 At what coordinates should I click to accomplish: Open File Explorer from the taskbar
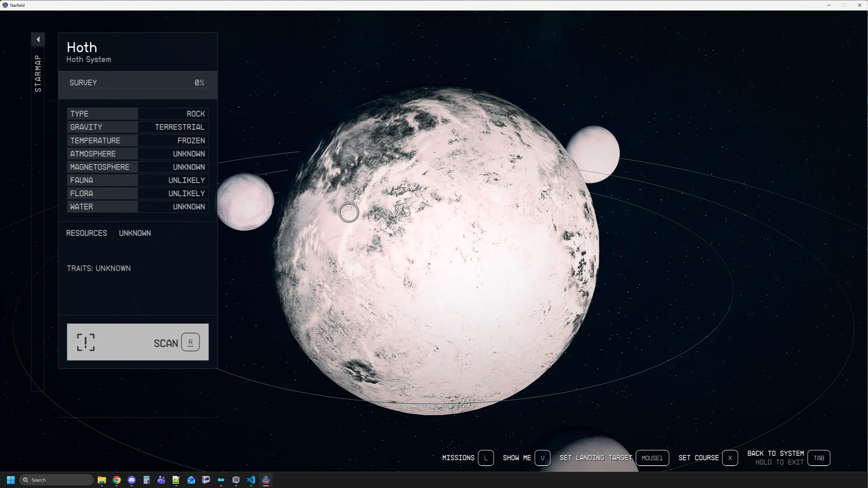(x=102, y=480)
